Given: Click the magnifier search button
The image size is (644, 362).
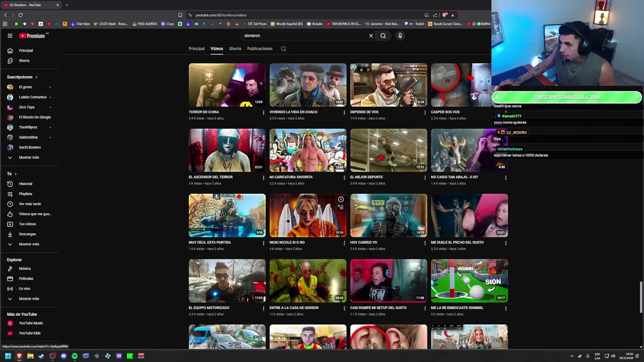Looking at the screenshot, I should click(383, 36).
